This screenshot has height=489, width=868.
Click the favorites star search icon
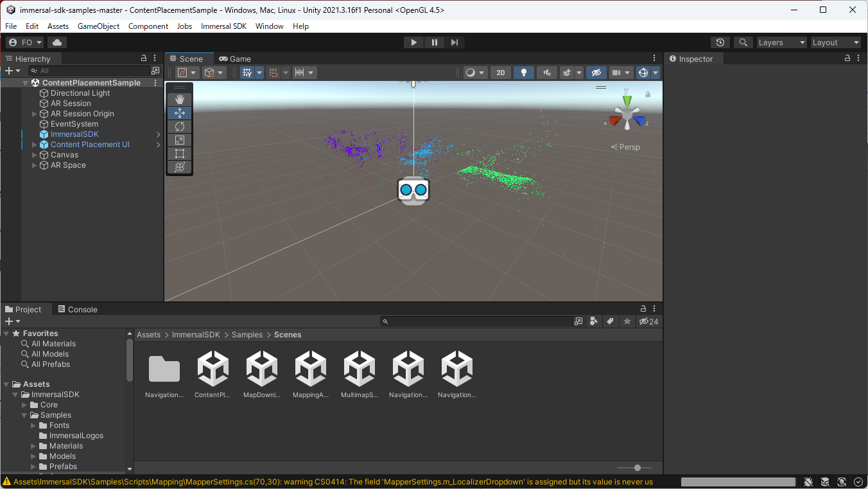[627, 321]
